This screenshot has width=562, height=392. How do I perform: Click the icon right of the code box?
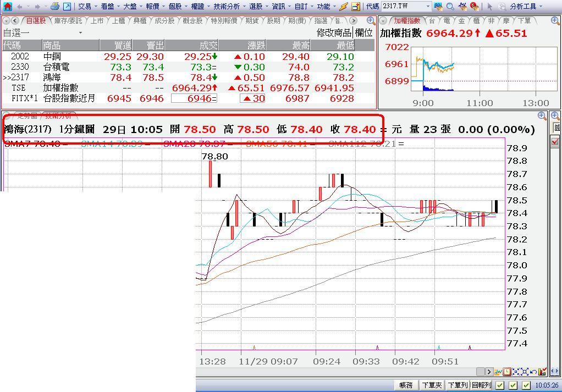click(x=438, y=6)
